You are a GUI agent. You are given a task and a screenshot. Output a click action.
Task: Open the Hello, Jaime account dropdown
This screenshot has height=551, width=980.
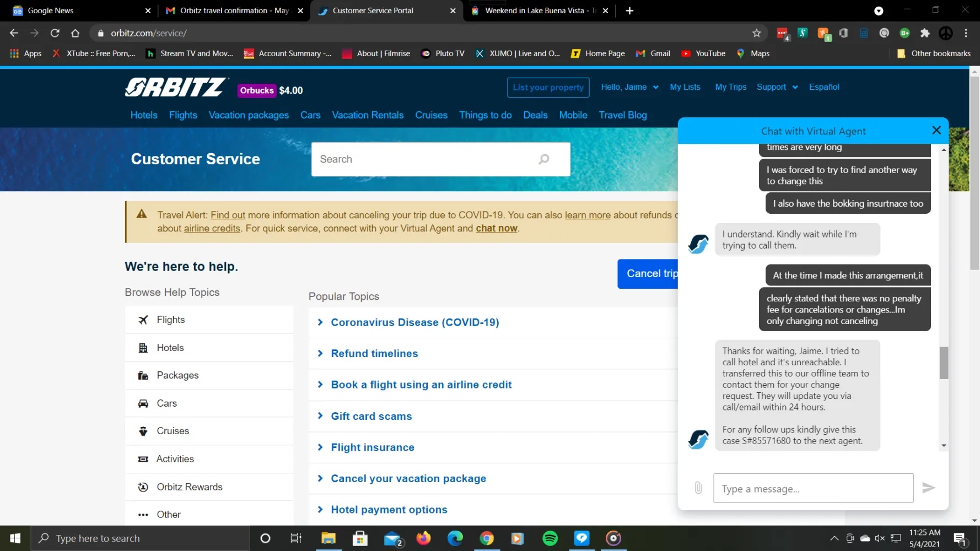(629, 87)
